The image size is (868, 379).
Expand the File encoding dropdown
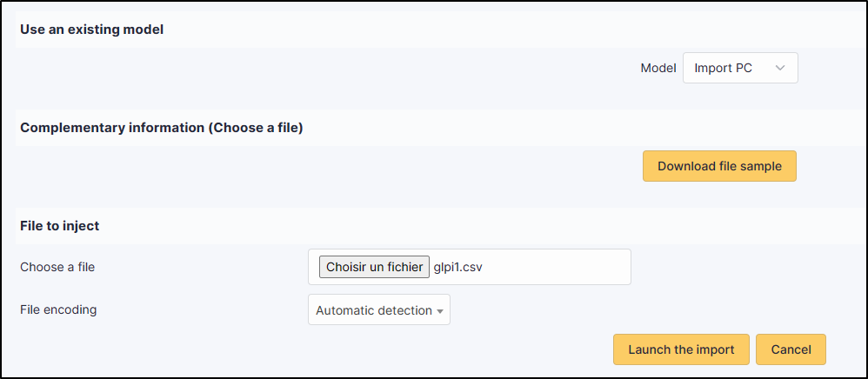click(379, 310)
